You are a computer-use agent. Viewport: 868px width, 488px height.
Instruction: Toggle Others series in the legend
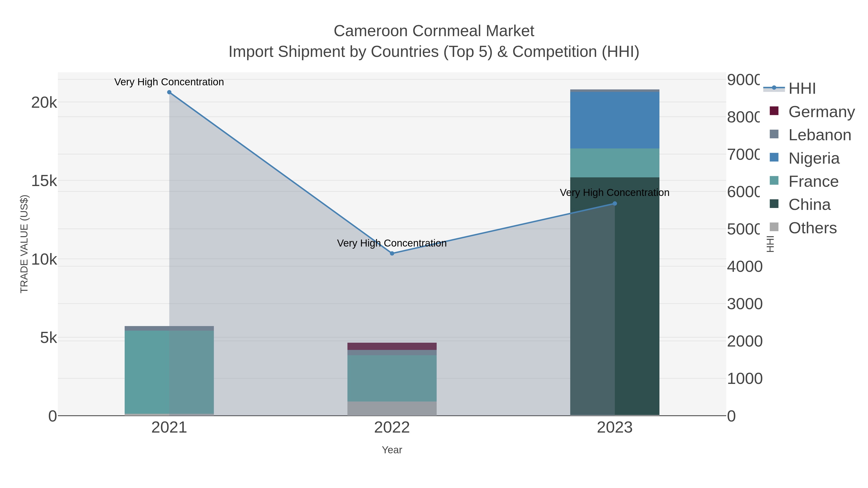(x=803, y=228)
